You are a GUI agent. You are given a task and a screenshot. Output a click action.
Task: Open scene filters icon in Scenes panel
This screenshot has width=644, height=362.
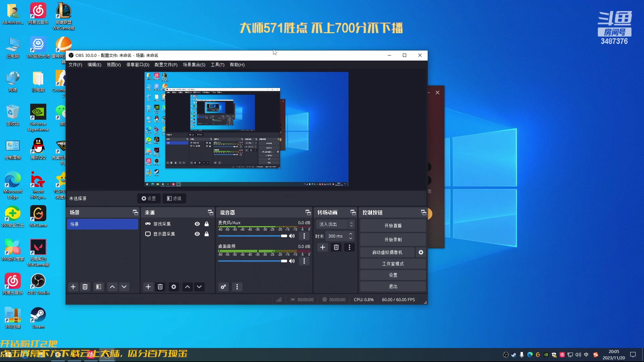point(99,287)
